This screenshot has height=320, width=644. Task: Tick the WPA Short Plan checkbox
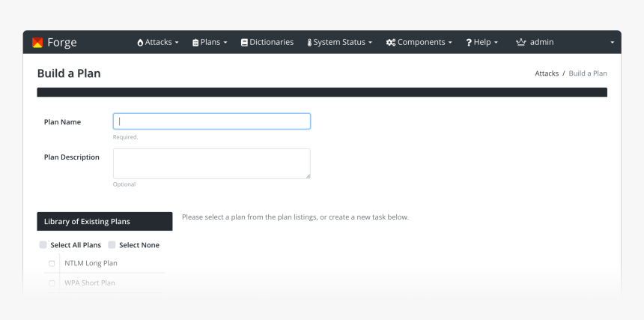click(52, 283)
